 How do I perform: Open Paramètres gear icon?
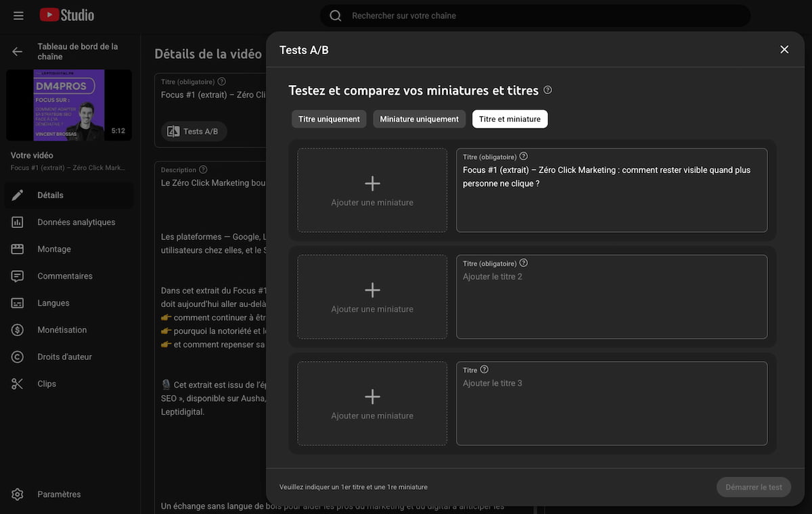coord(18,494)
